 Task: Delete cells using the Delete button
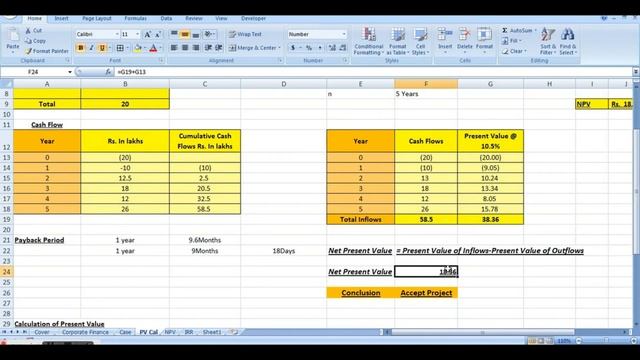click(x=464, y=40)
